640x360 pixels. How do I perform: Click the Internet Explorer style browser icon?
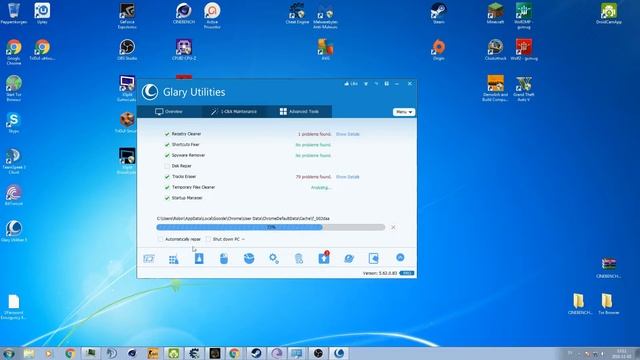[x=349, y=258]
